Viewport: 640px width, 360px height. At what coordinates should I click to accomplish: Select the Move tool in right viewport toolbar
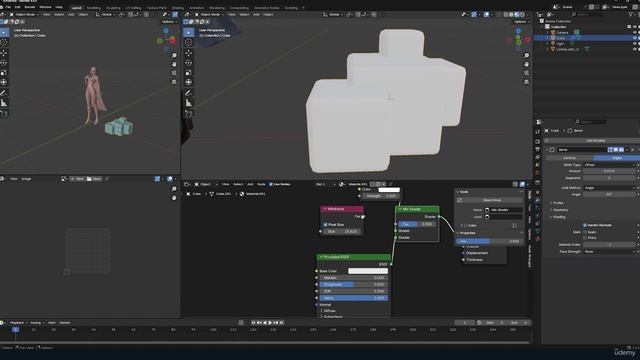189,53
